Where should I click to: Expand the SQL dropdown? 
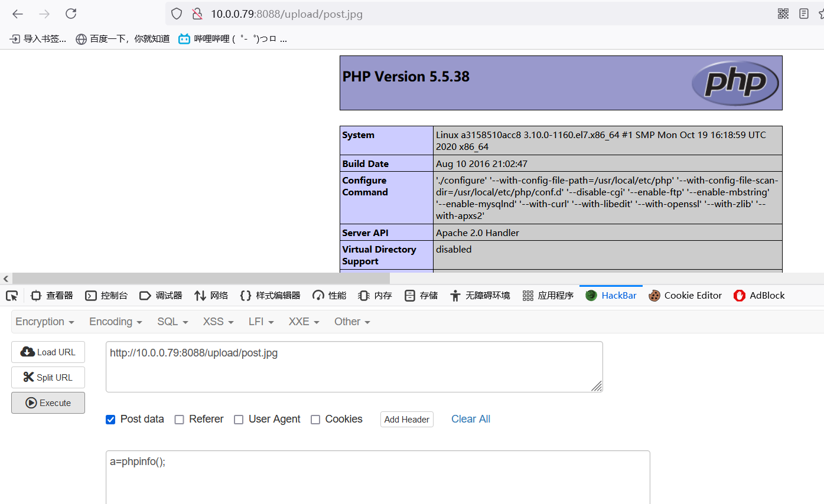tap(172, 322)
